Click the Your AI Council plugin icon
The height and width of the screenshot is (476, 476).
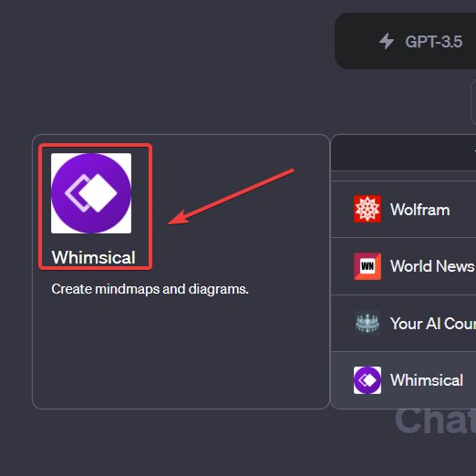click(367, 323)
